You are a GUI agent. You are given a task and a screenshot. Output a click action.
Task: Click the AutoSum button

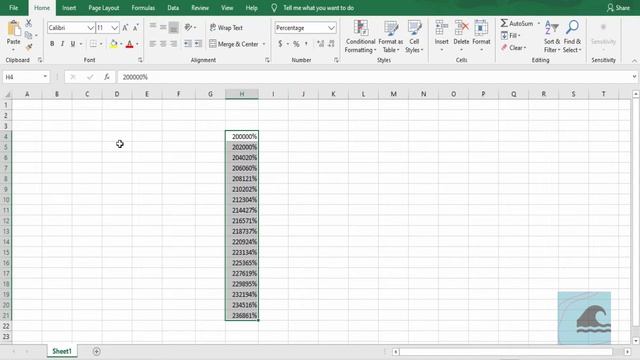click(x=517, y=23)
